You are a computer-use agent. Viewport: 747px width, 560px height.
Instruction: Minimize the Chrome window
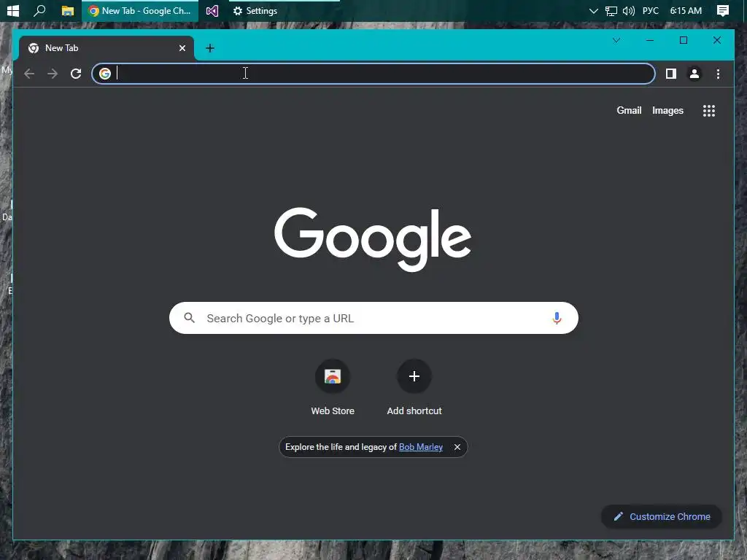coord(650,41)
